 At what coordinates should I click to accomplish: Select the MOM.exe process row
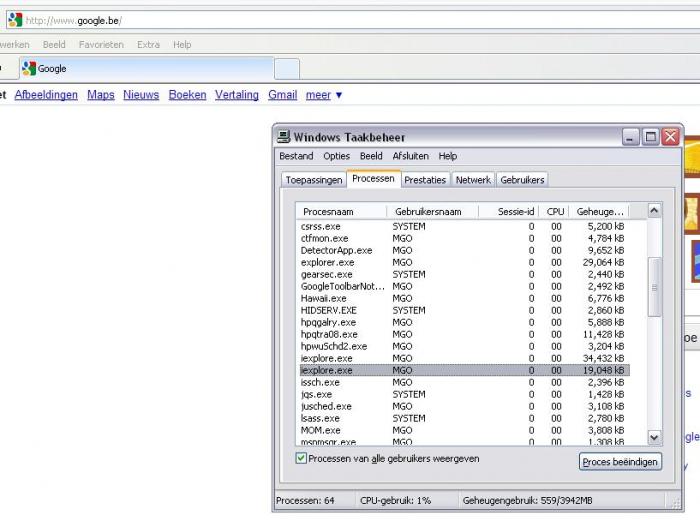coord(465,431)
